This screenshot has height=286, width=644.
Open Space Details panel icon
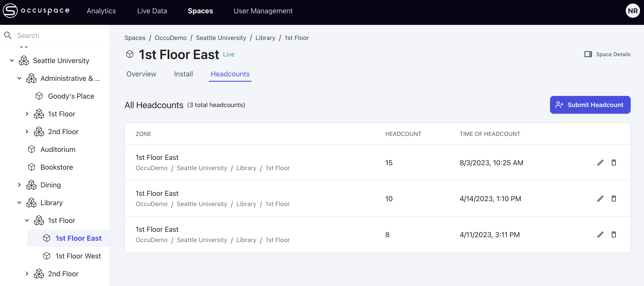(588, 54)
